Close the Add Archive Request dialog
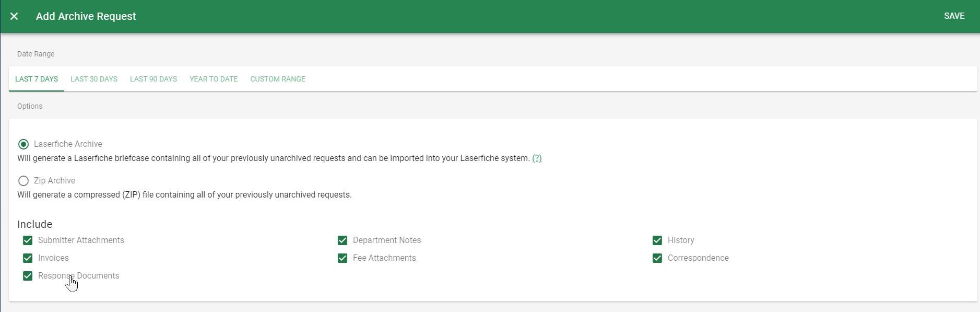The height and width of the screenshot is (312, 980). 14,16
